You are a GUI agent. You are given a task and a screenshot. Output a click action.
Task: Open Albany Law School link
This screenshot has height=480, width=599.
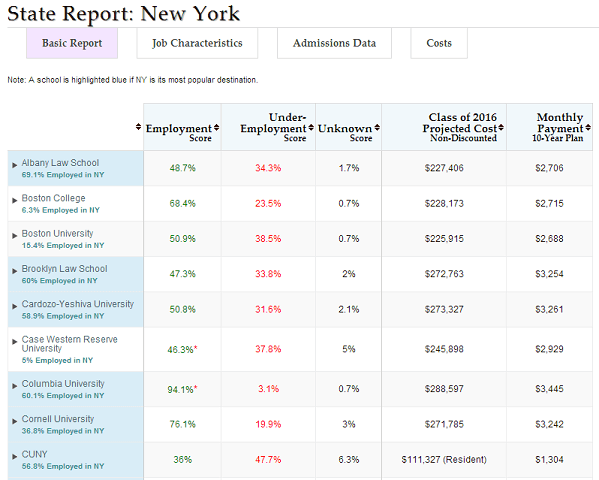pos(60,163)
